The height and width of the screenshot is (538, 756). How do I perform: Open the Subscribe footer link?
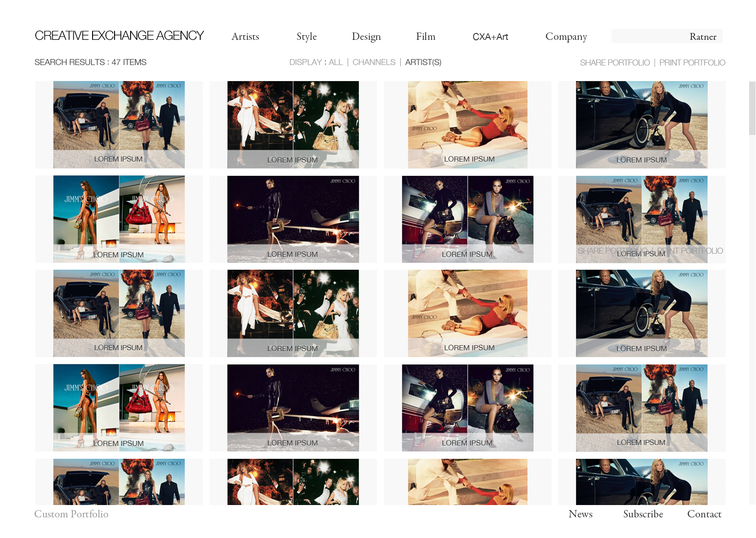(643, 514)
